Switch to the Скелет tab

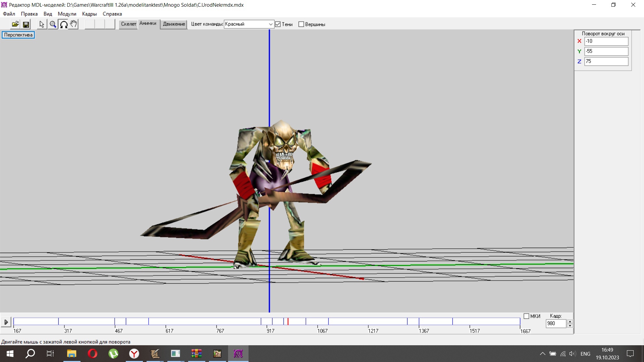(x=128, y=24)
